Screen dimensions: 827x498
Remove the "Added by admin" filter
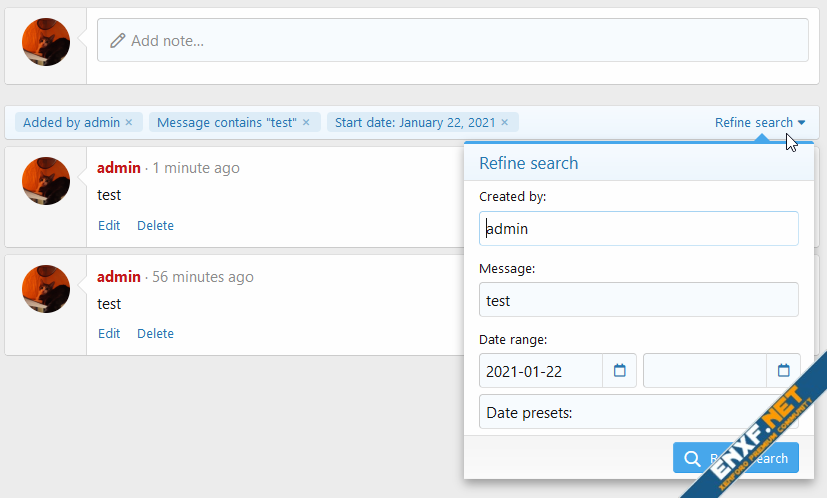tap(129, 123)
